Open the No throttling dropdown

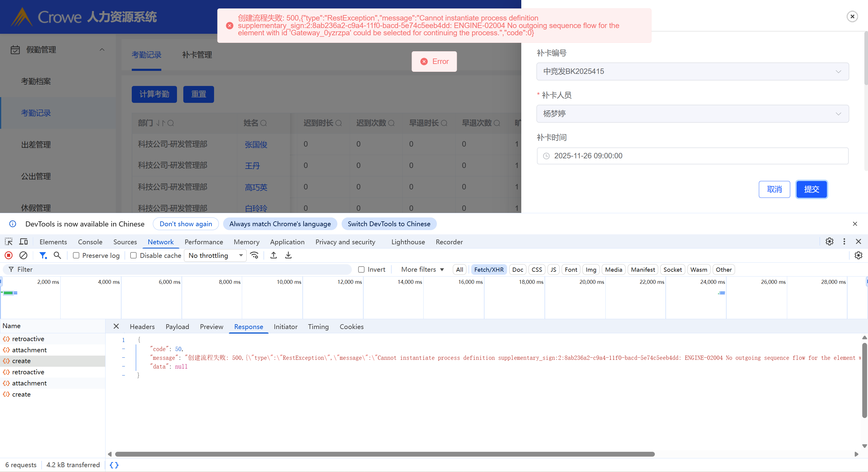tap(215, 255)
